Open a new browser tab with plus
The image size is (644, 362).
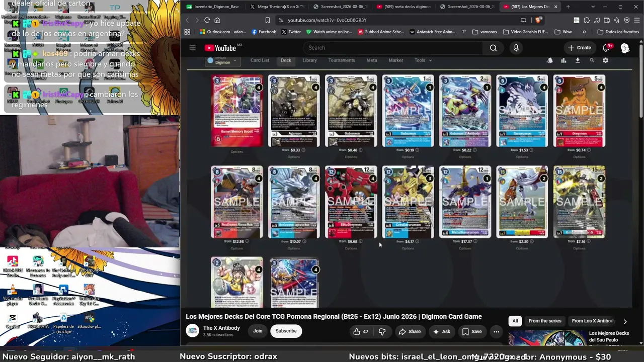tap(568, 7)
